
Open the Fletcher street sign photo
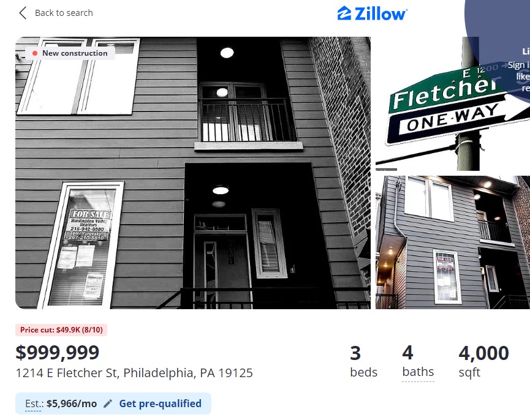453,103
